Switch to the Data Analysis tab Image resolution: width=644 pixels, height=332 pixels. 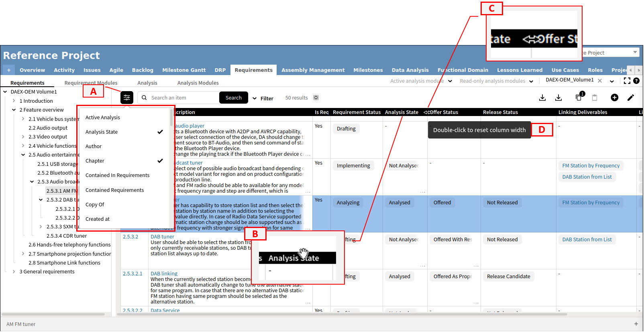pos(410,70)
